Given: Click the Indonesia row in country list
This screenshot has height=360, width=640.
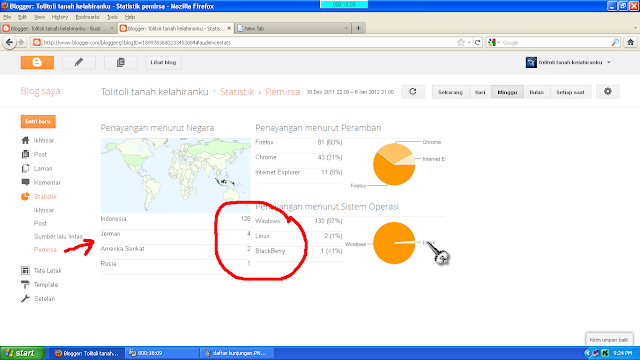Looking at the screenshot, I should click(176, 219).
